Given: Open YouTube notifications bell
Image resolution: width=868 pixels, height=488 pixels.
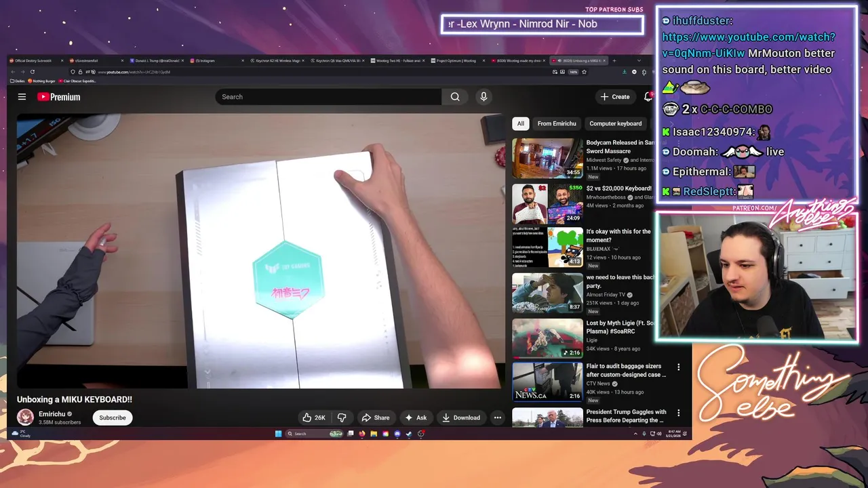Looking at the screenshot, I should tap(648, 97).
